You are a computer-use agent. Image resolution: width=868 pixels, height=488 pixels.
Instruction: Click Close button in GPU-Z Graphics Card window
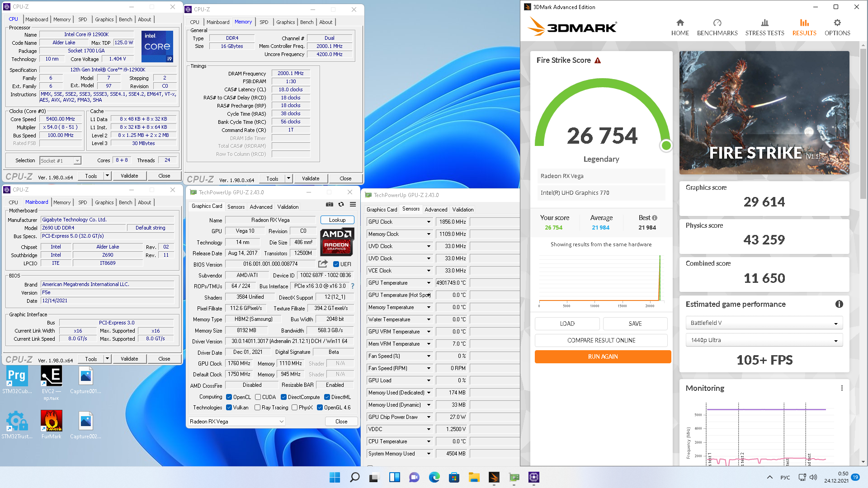(341, 422)
